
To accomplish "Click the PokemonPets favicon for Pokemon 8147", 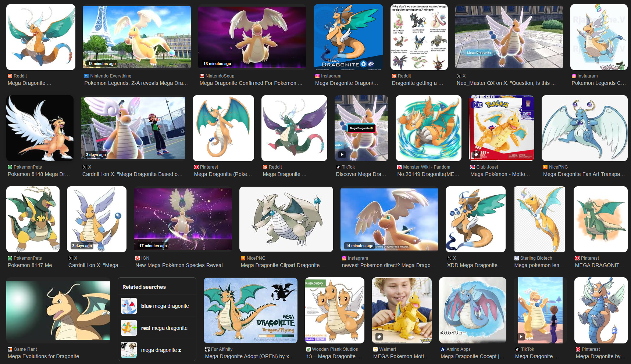I will [x=10, y=258].
